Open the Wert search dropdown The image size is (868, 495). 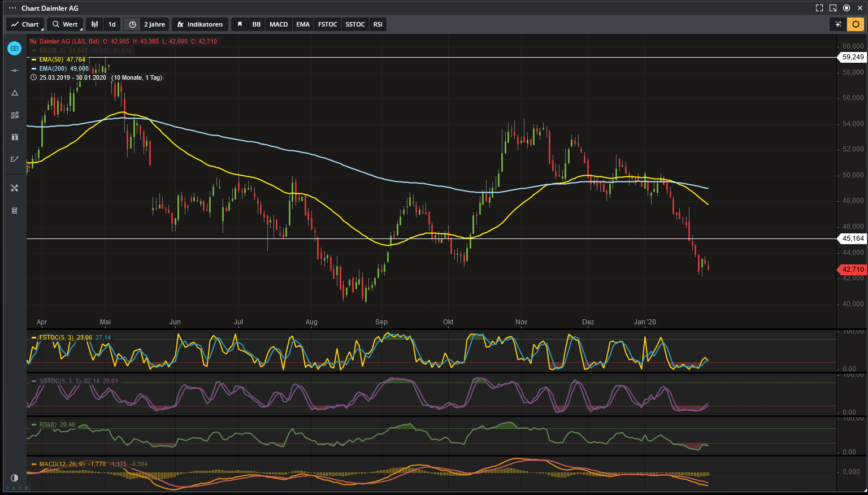click(65, 24)
